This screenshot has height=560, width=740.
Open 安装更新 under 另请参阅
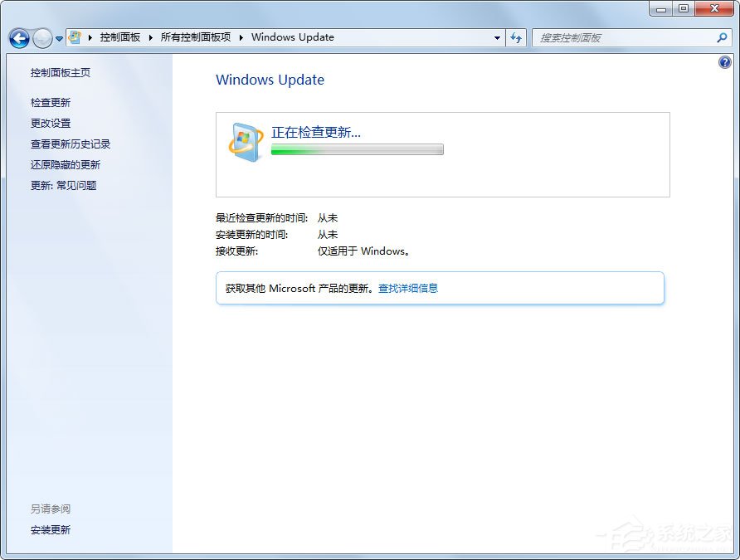[50, 529]
